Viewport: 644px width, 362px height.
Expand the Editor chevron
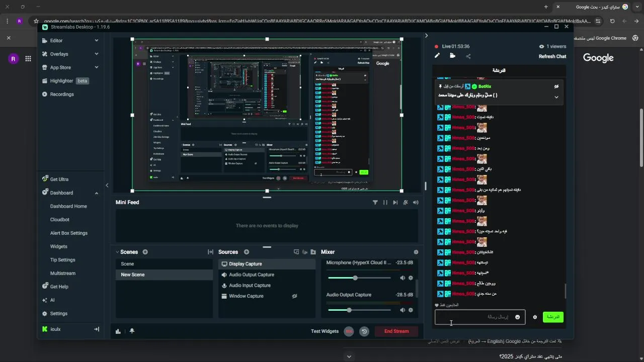[x=97, y=41]
